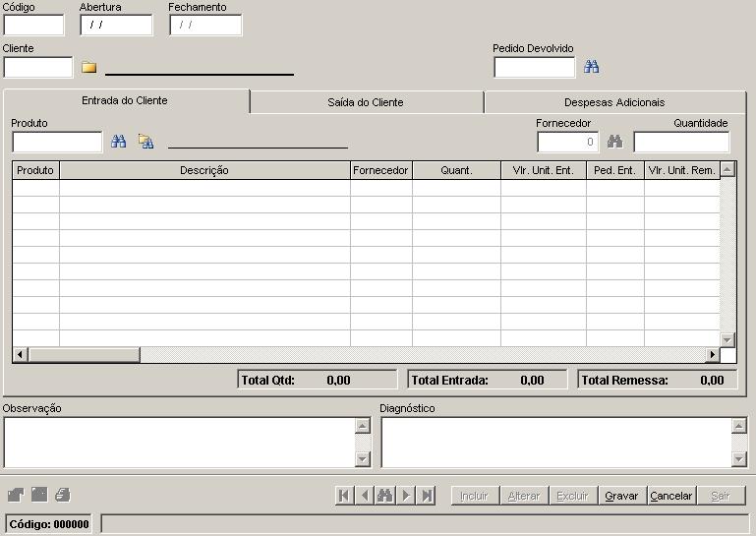Image resolution: width=756 pixels, height=536 pixels.
Task: Click the Quant. column header
Action: (x=456, y=170)
